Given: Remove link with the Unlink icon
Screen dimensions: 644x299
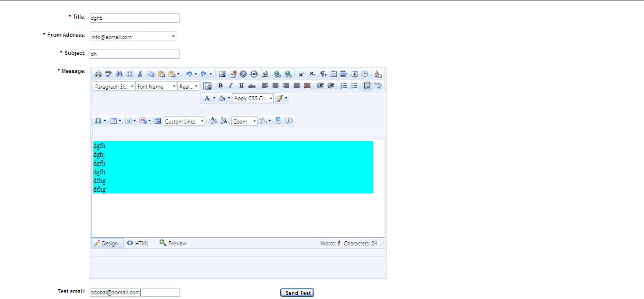Looking at the screenshot, I should (x=288, y=75).
